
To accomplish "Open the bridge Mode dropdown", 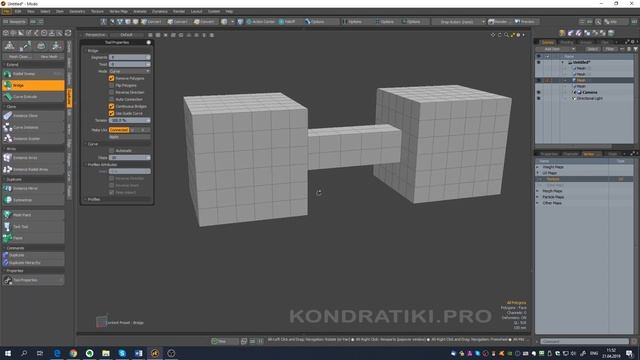I will [x=129, y=71].
